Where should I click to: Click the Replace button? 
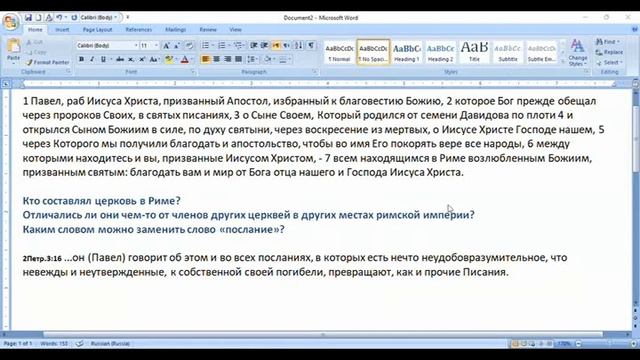tap(609, 52)
